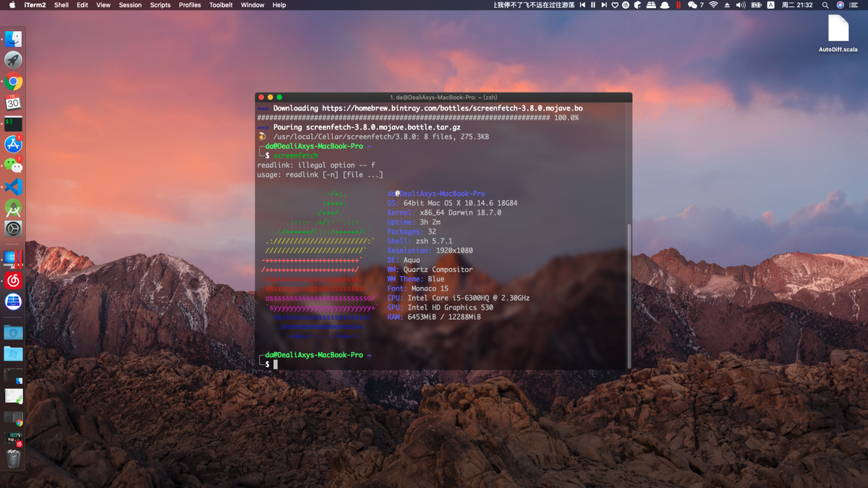
Task: Open NetEase Music red icon in dock
Action: coord(13,281)
